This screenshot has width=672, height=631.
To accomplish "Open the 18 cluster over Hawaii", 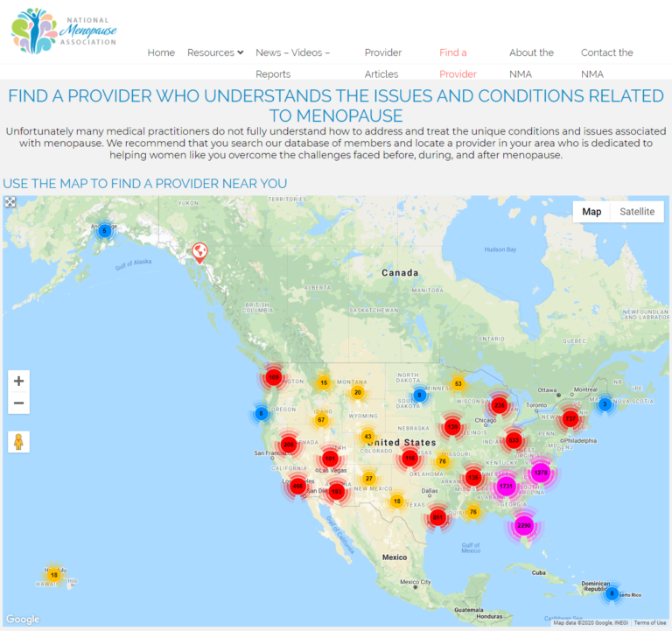I will [53, 574].
